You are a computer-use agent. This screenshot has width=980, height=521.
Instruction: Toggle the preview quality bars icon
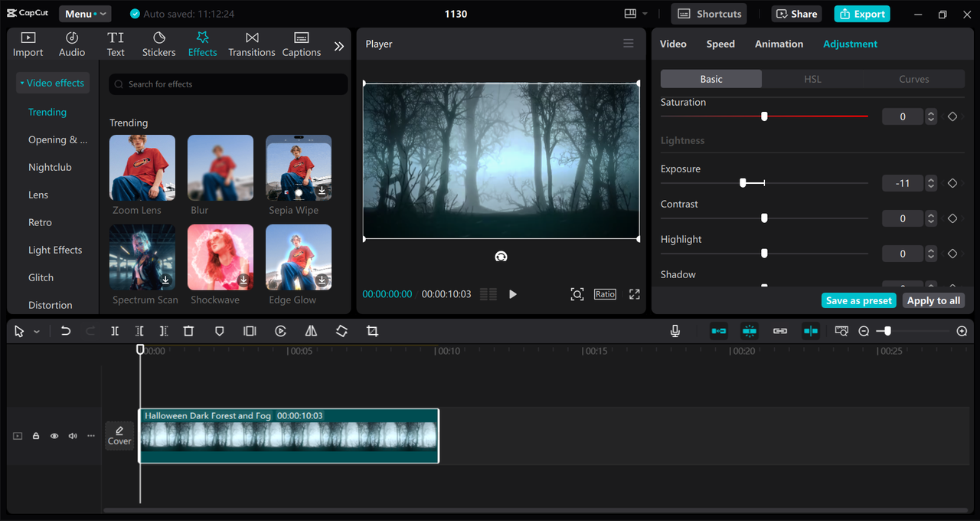(488, 294)
